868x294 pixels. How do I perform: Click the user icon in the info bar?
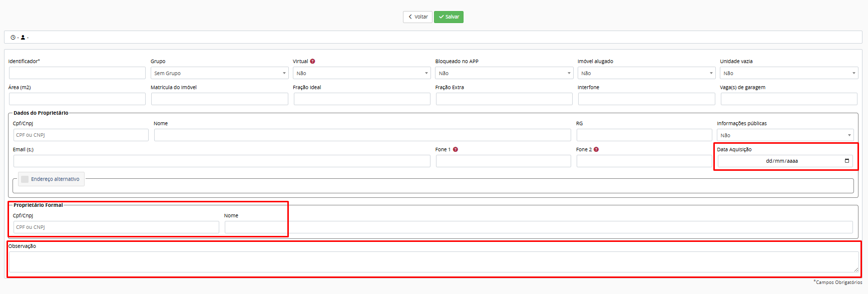(23, 38)
